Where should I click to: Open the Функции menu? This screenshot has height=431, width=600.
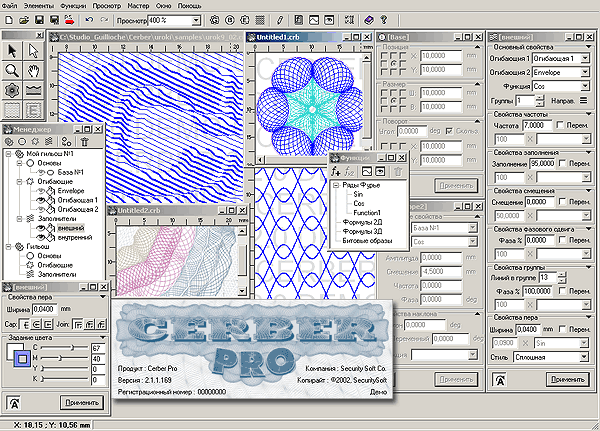click(x=73, y=5)
